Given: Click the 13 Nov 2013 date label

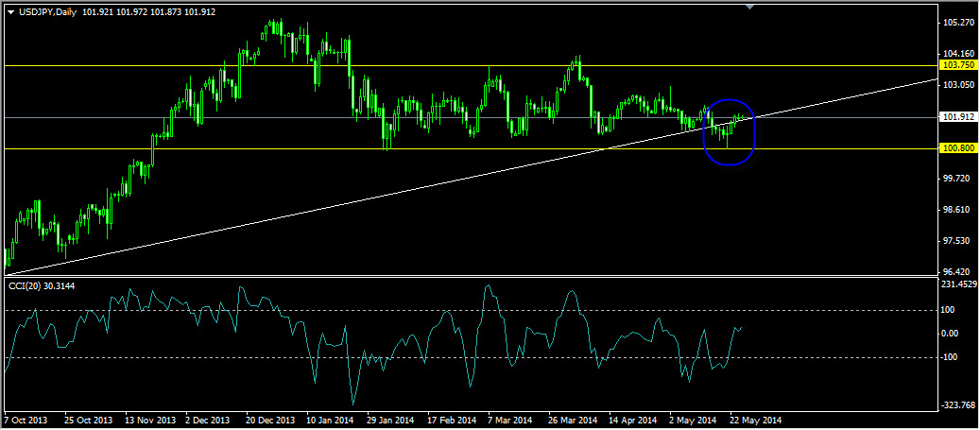Looking at the screenshot, I should [148, 420].
